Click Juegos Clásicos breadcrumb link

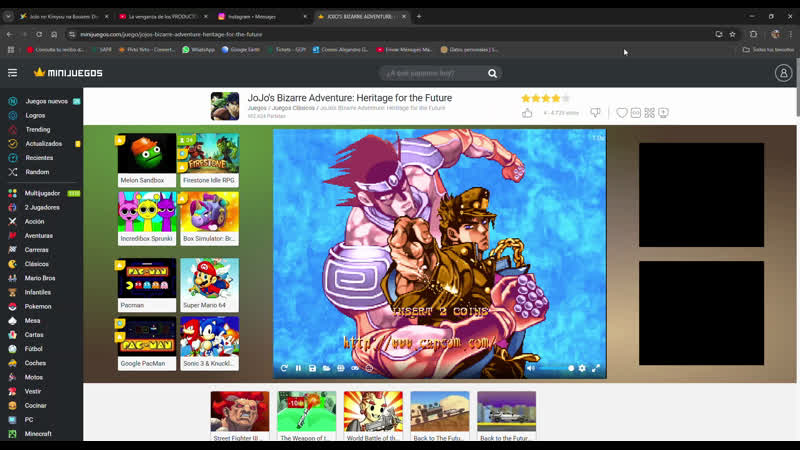(x=293, y=108)
